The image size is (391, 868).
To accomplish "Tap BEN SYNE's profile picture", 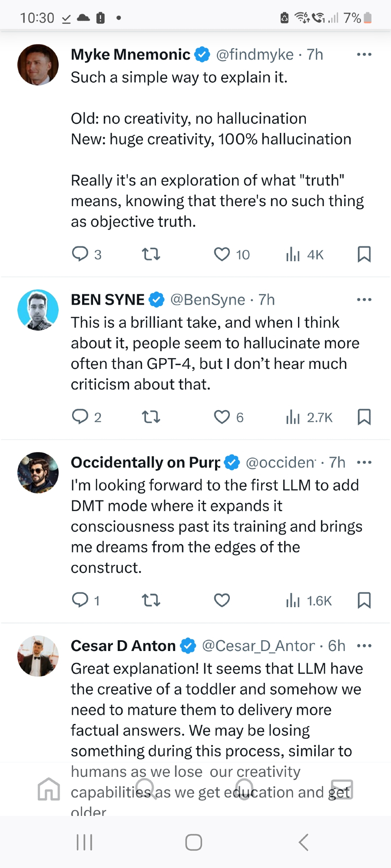I will (38, 310).
